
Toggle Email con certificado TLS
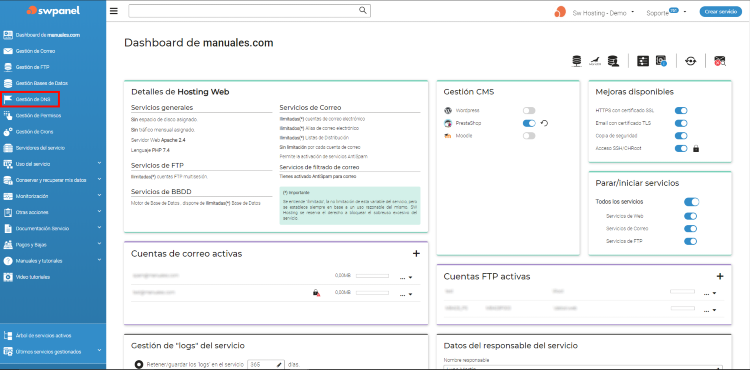coord(681,123)
